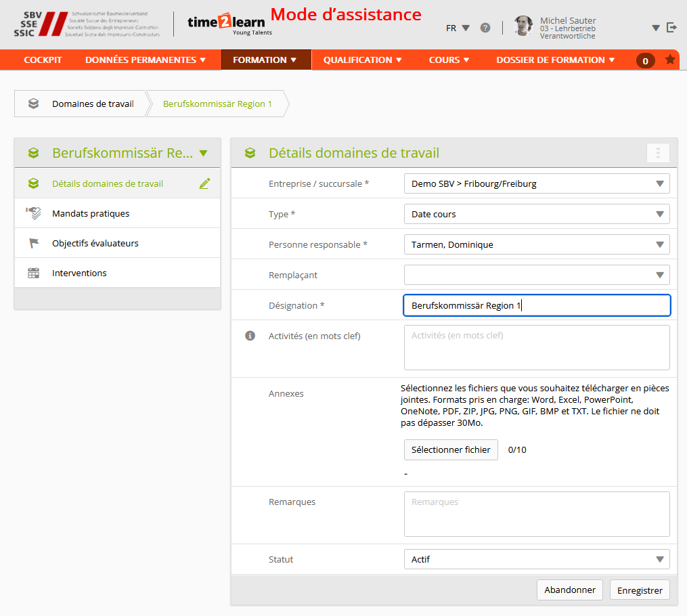Click the Enregistrer button
The width and height of the screenshot is (687, 616).
(x=640, y=590)
